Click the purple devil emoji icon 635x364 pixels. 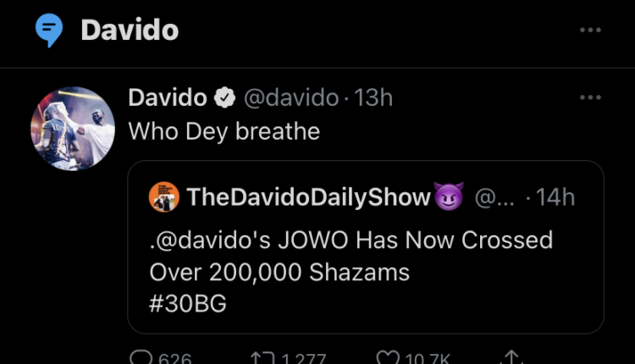tap(448, 198)
